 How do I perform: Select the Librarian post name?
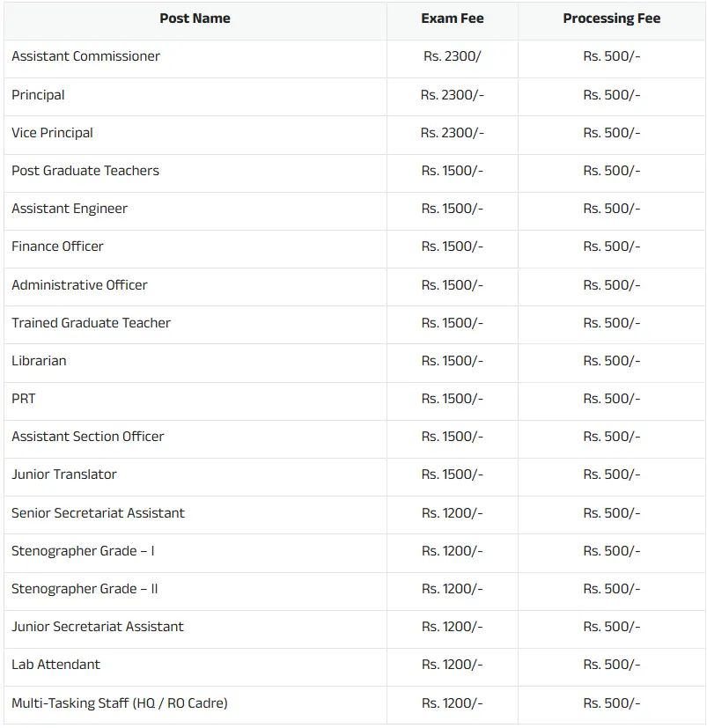pyautogui.click(x=39, y=361)
